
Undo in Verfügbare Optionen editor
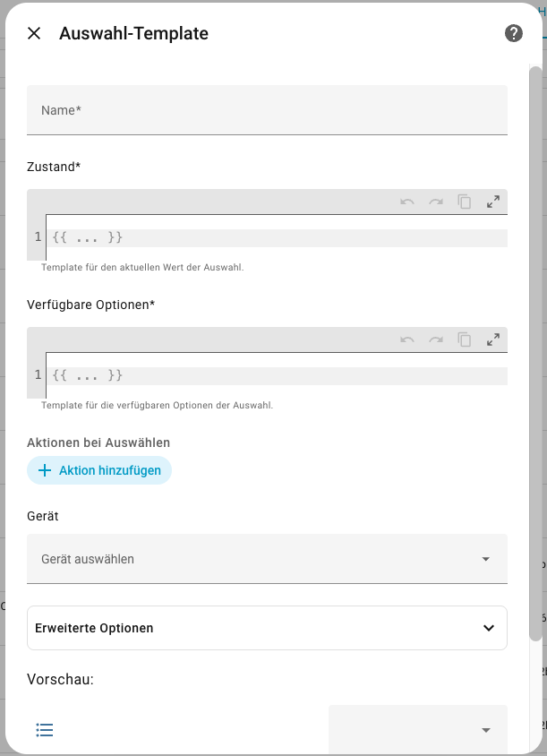(407, 339)
